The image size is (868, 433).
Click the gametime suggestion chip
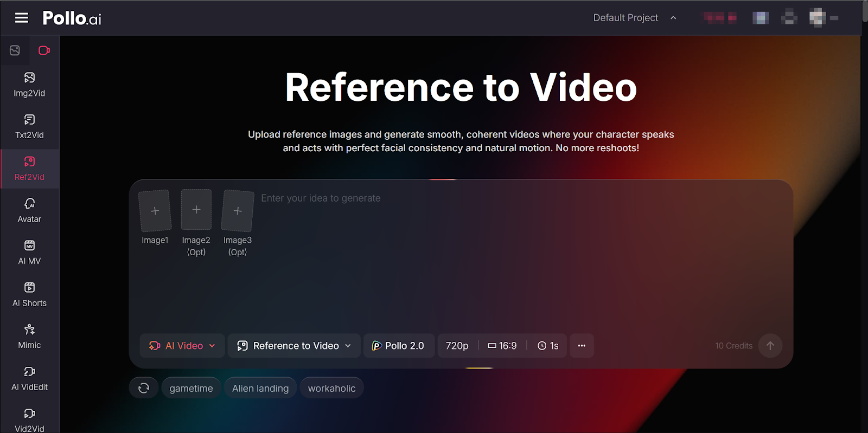[191, 388]
